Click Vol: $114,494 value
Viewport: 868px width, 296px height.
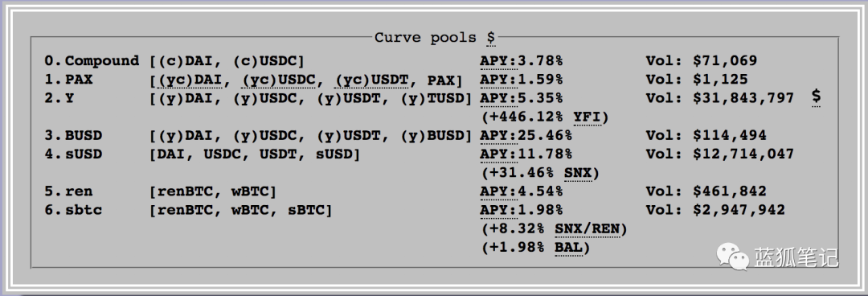click(x=706, y=135)
